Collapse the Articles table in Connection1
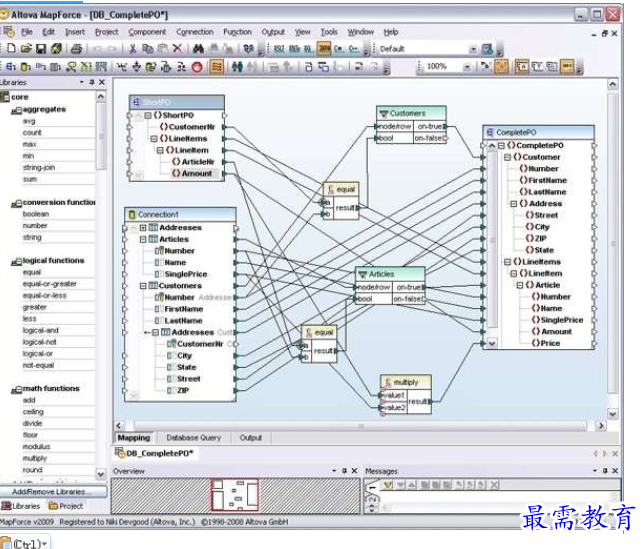The width and height of the screenshot is (644, 549). pyautogui.click(x=143, y=239)
